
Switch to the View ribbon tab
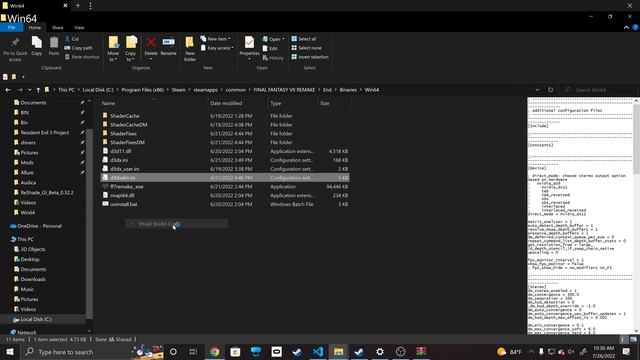coord(79,27)
